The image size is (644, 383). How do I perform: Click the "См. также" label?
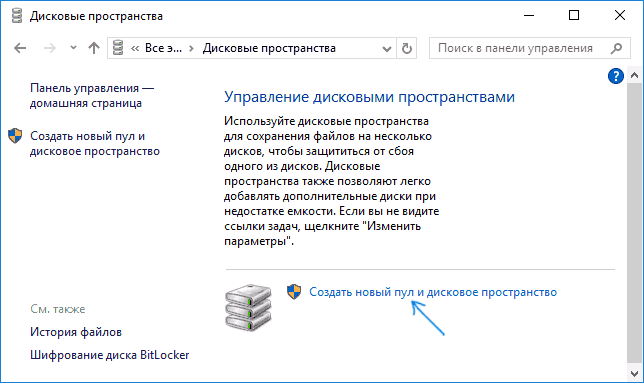click(58, 309)
